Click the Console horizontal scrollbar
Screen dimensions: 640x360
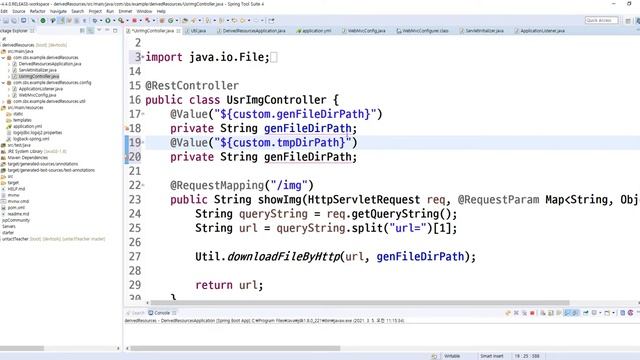[x=235, y=348]
